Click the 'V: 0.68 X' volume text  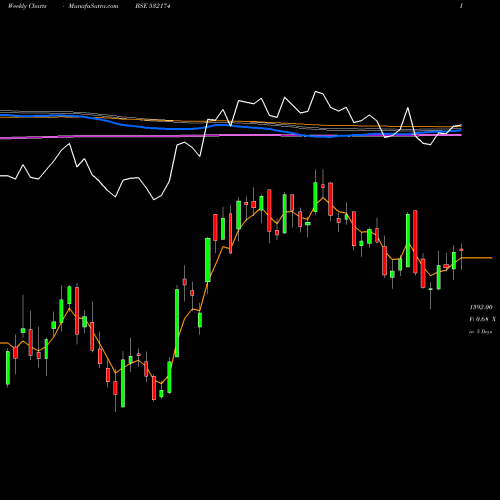point(482,319)
